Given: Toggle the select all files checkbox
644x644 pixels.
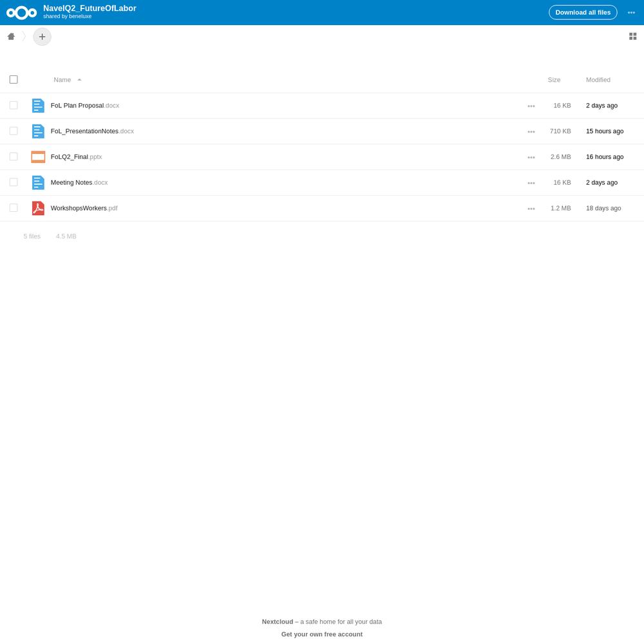Looking at the screenshot, I should (14, 79).
